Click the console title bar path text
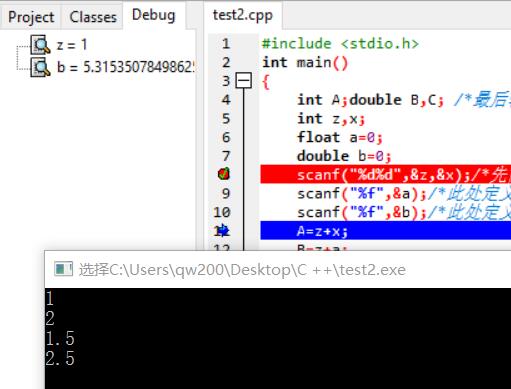This screenshot has width=511, height=389. [242, 269]
